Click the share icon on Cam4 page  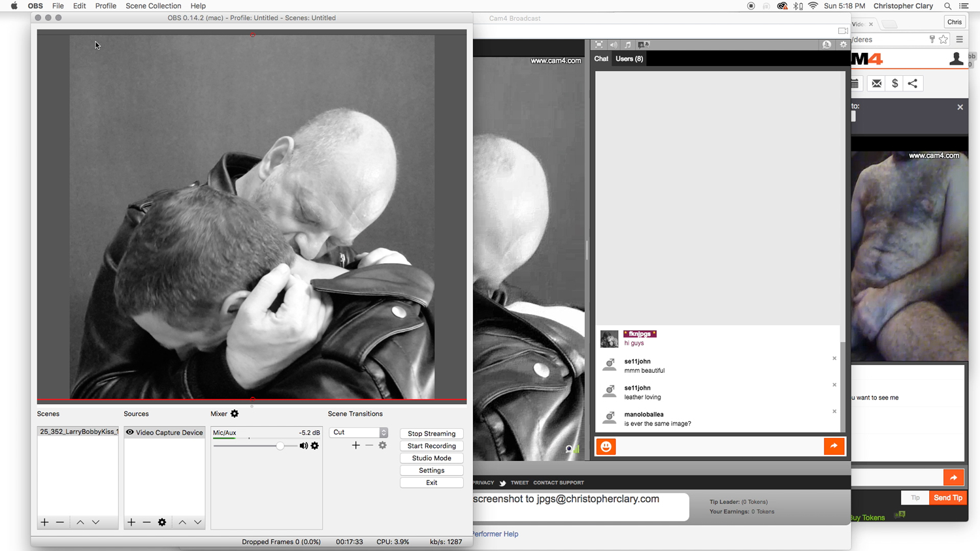913,84
